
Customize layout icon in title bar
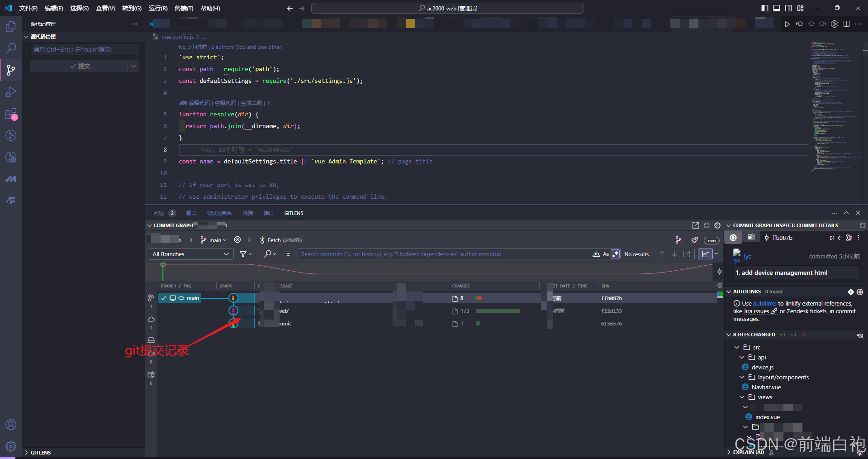pos(800,8)
